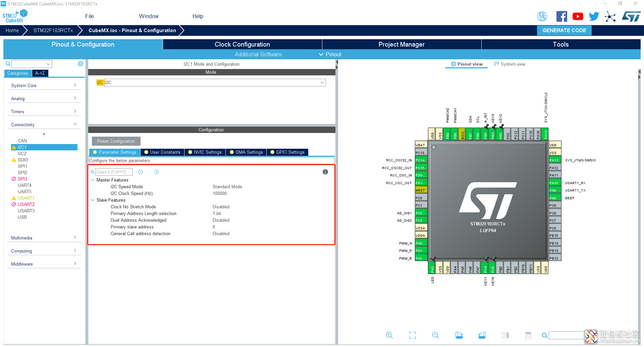644x347 pixels.
Task: Show peripherals in A->Z order
Action: [x=40, y=73]
